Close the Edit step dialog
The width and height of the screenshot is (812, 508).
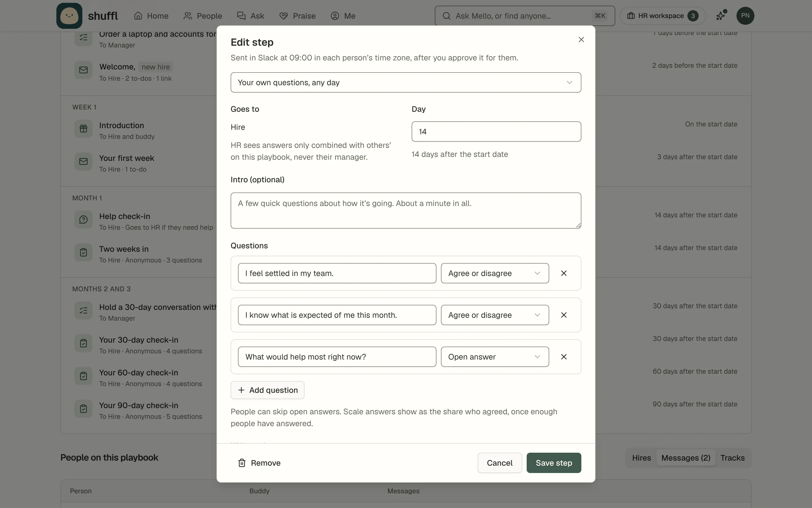coord(581,40)
